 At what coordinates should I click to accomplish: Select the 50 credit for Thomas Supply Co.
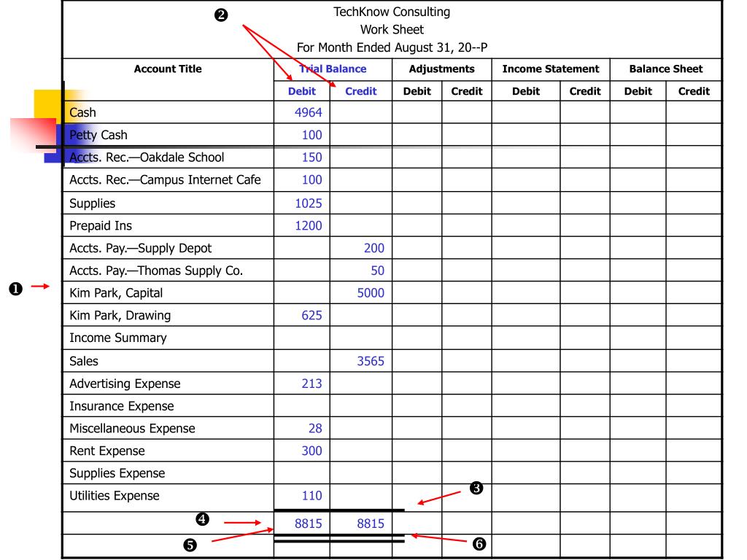tap(377, 271)
